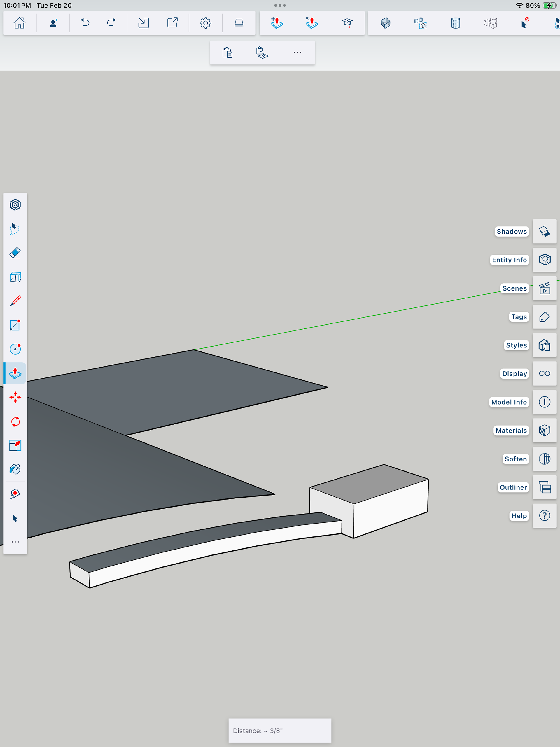Select the Circle tool

15,349
